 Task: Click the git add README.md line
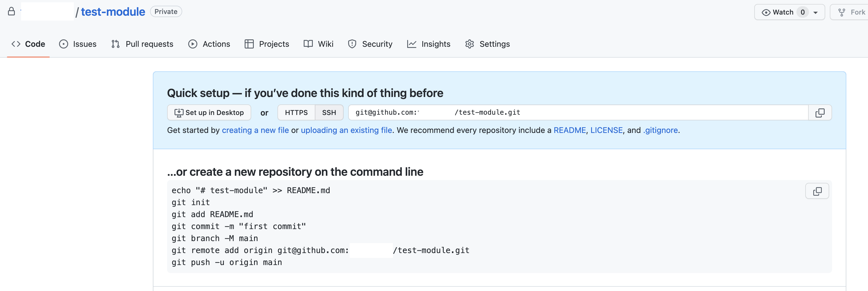point(212,215)
